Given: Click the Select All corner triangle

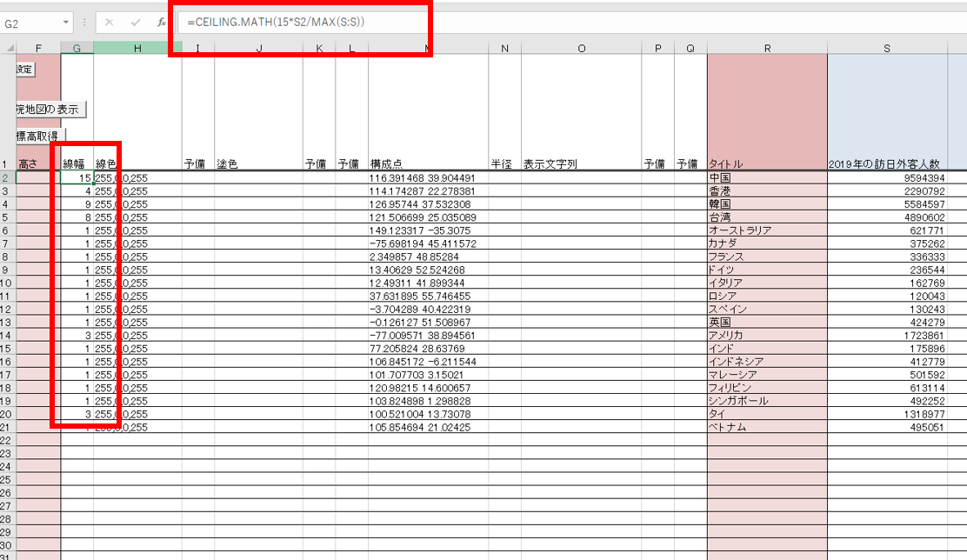Looking at the screenshot, I should coord(10,48).
